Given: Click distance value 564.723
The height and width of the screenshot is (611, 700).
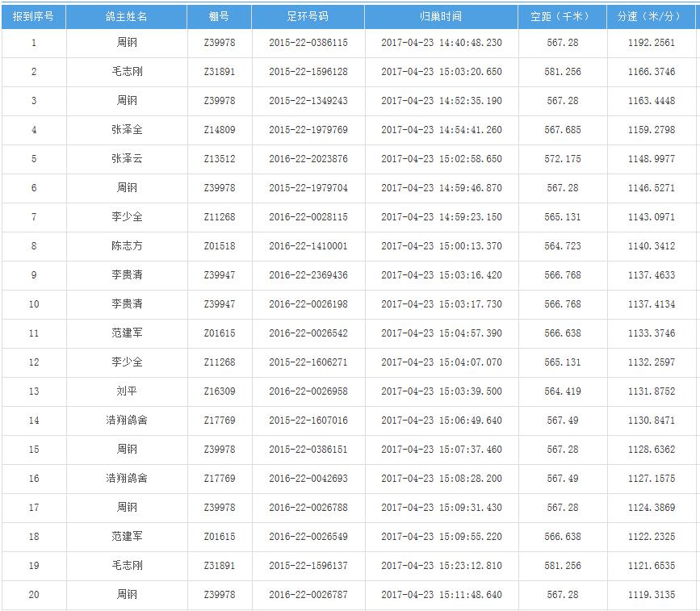Looking at the screenshot, I should [x=562, y=246].
